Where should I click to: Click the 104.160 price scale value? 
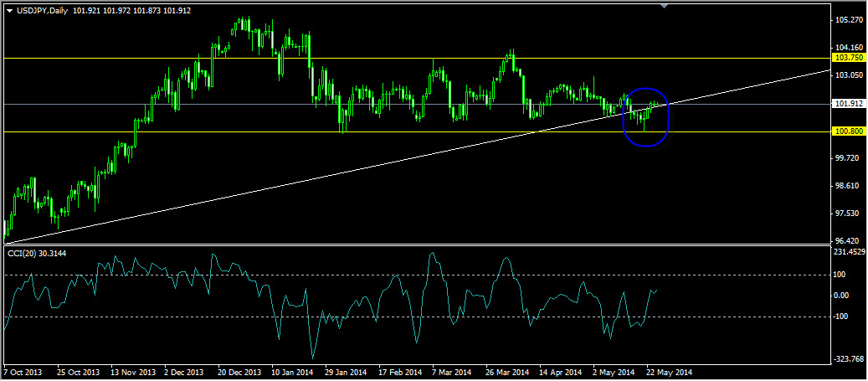[x=848, y=48]
